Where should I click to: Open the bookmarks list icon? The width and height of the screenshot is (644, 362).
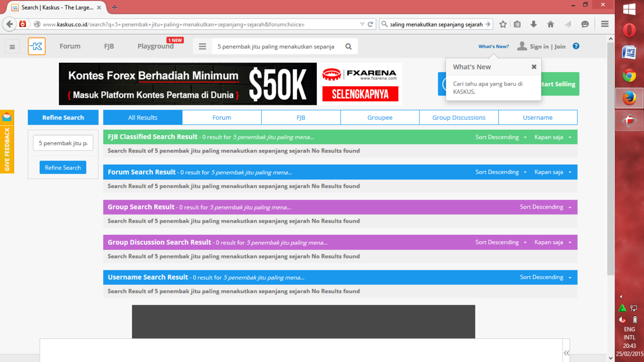(517, 24)
